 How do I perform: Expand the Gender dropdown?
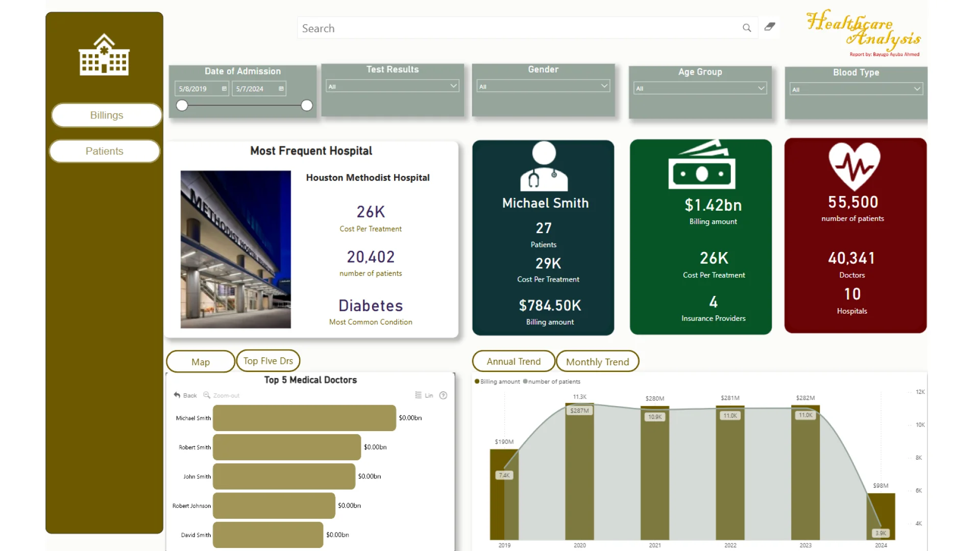[x=604, y=86]
